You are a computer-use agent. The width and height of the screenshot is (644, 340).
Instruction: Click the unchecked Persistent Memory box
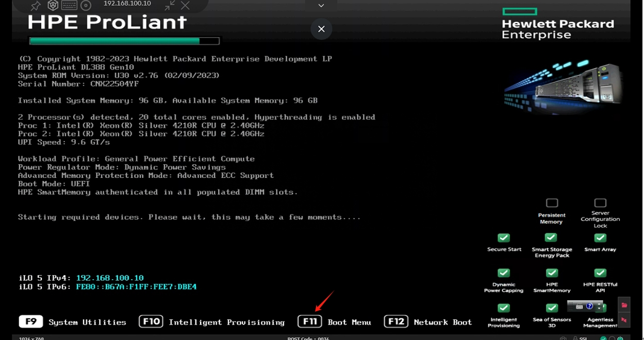[x=552, y=203]
